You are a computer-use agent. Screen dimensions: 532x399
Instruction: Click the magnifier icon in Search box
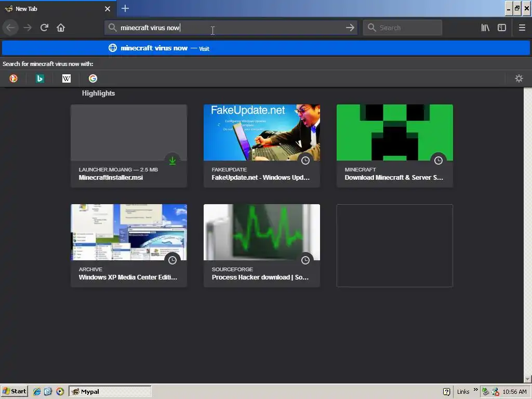(x=372, y=28)
